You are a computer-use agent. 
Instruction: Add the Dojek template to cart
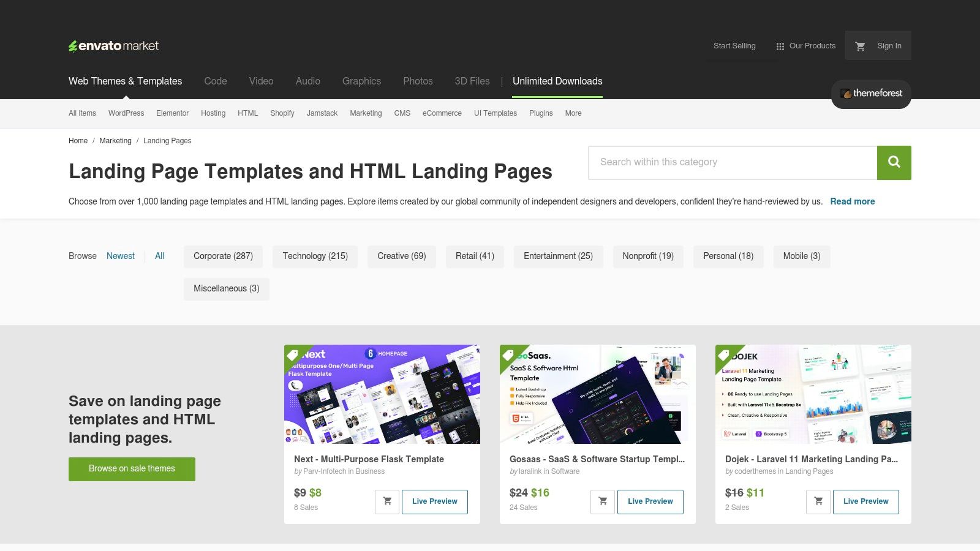point(818,501)
